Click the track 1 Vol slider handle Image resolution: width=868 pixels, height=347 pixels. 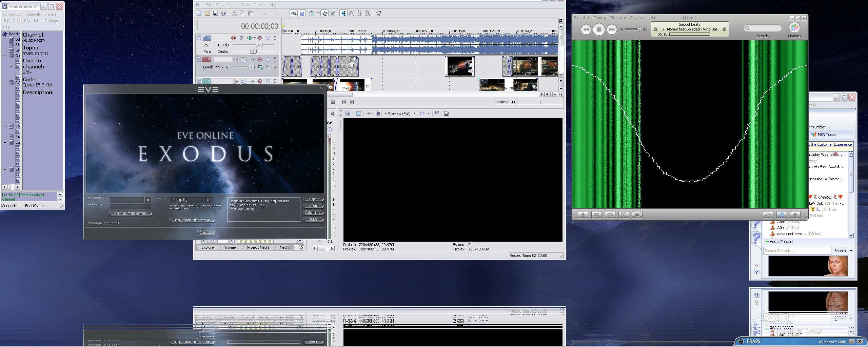click(259, 45)
